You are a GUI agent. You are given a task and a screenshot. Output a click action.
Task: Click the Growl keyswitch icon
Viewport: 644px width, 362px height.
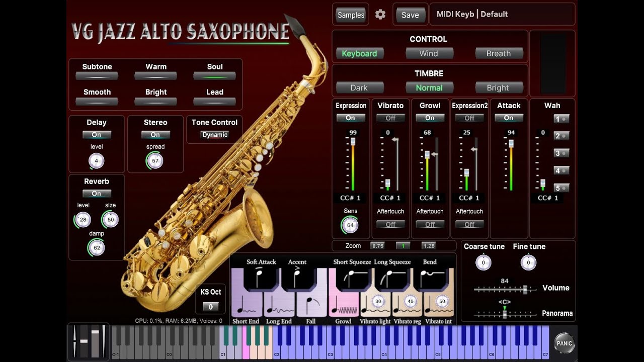[344, 305]
